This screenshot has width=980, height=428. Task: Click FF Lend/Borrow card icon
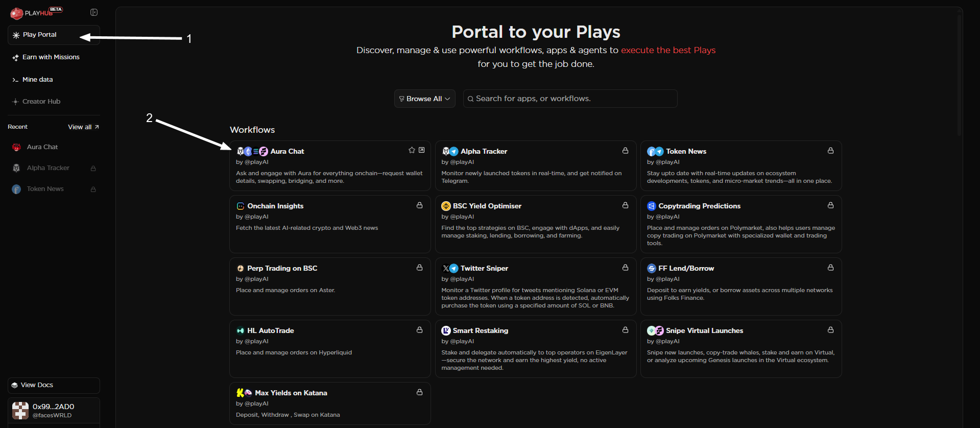click(651, 269)
